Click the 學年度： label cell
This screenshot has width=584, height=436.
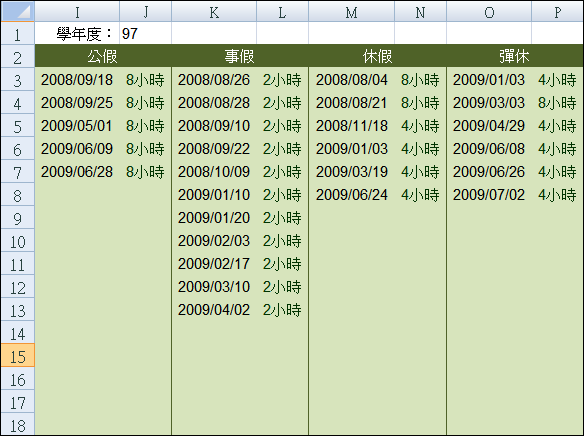[x=77, y=34]
